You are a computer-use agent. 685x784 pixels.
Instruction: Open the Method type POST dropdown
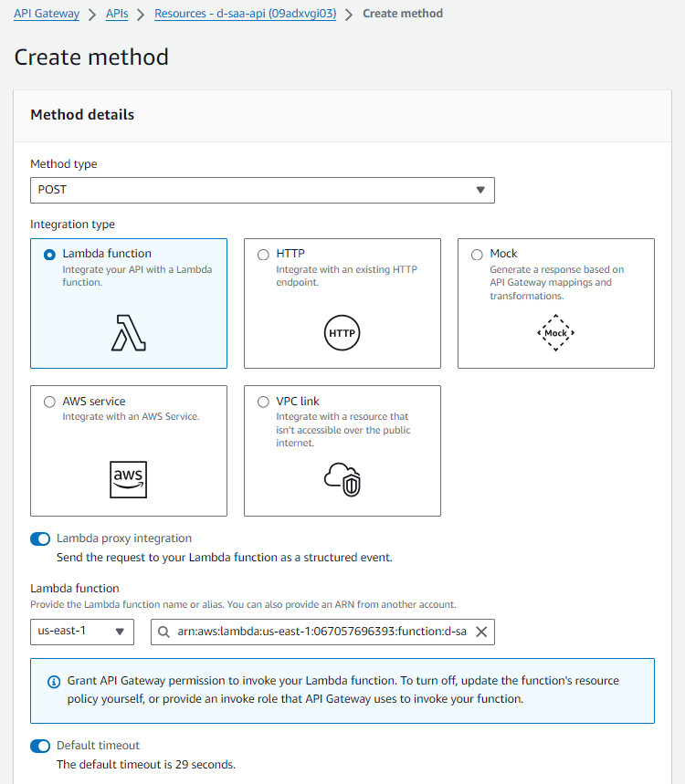point(262,190)
